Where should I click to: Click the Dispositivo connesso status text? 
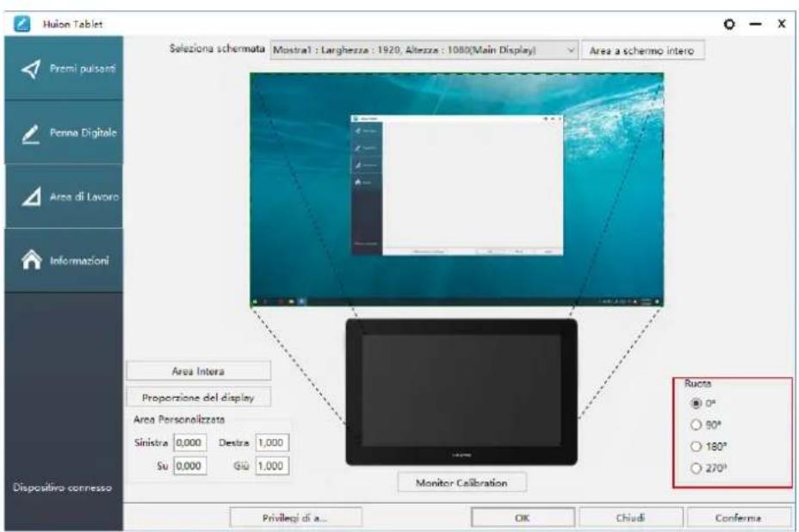(62, 487)
